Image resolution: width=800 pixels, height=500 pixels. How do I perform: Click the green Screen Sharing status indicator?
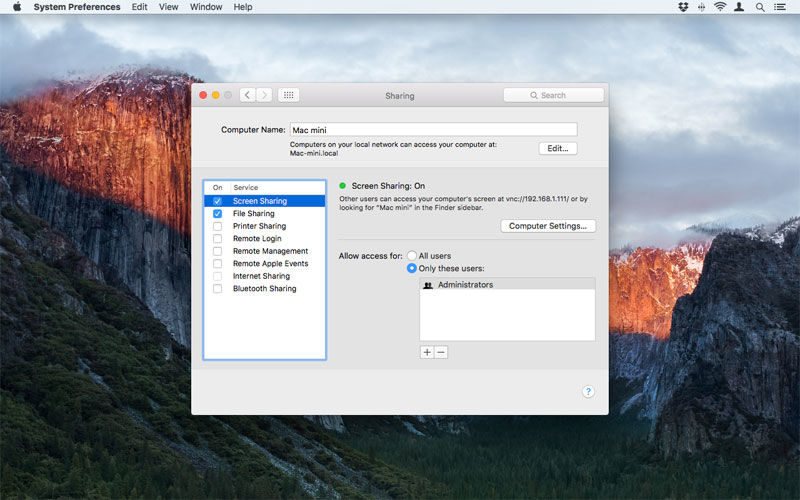(x=342, y=186)
